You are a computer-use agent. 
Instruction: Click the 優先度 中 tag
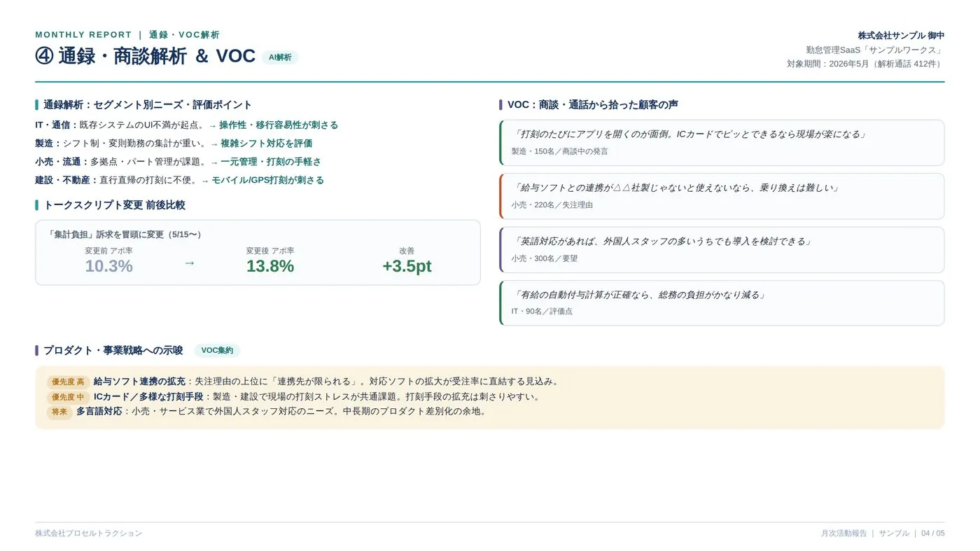[x=68, y=397]
